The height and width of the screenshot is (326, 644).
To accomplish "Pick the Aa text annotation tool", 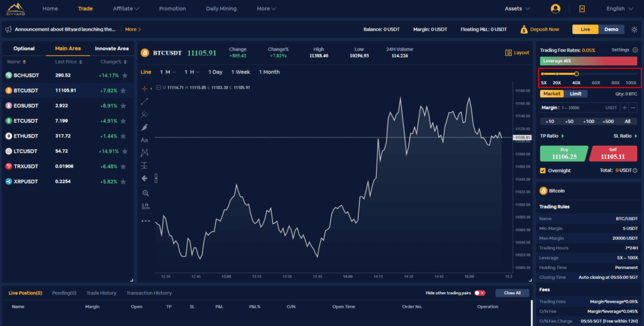I will (x=145, y=140).
